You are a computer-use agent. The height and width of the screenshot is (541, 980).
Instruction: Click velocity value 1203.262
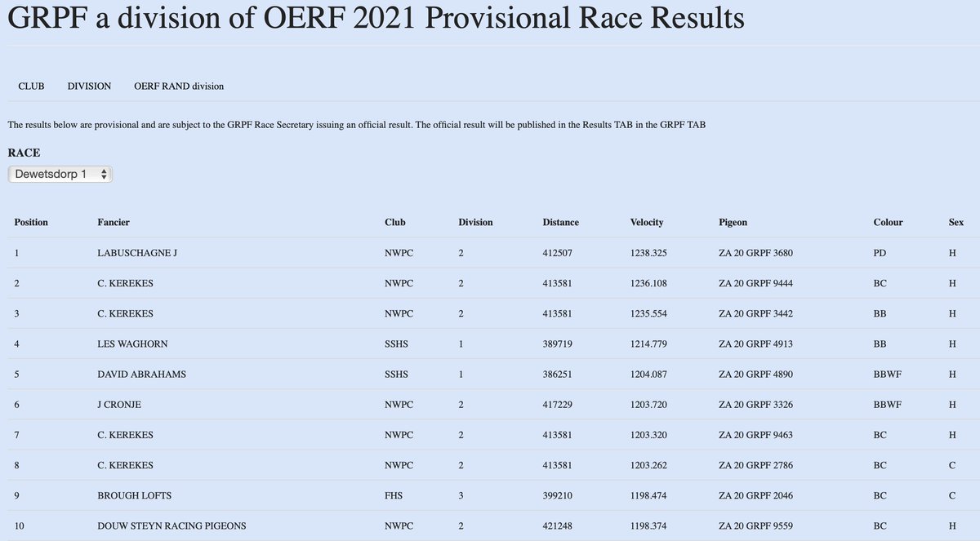coord(649,465)
